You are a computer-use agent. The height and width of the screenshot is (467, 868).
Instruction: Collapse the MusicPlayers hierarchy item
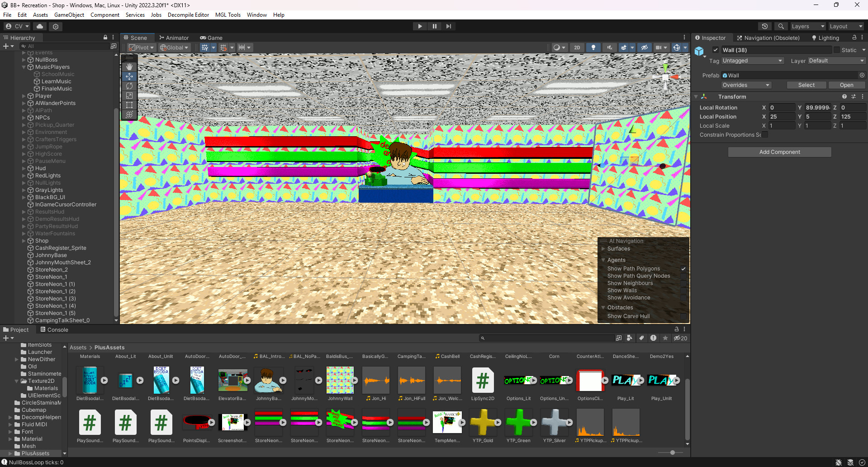tap(24, 67)
